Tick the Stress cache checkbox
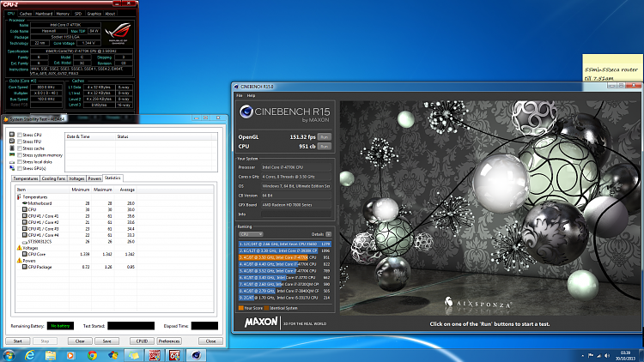 pos(20,148)
